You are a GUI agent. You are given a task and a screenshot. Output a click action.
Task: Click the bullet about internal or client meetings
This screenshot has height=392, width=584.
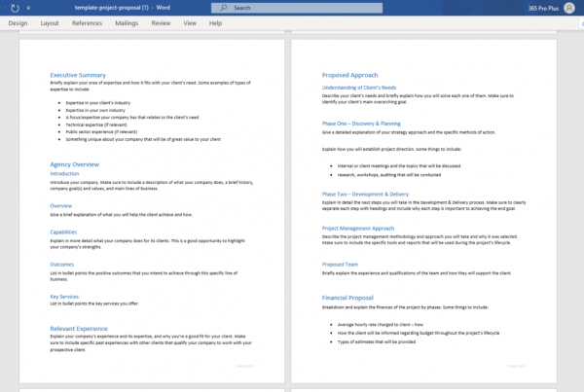click(399, 166)
